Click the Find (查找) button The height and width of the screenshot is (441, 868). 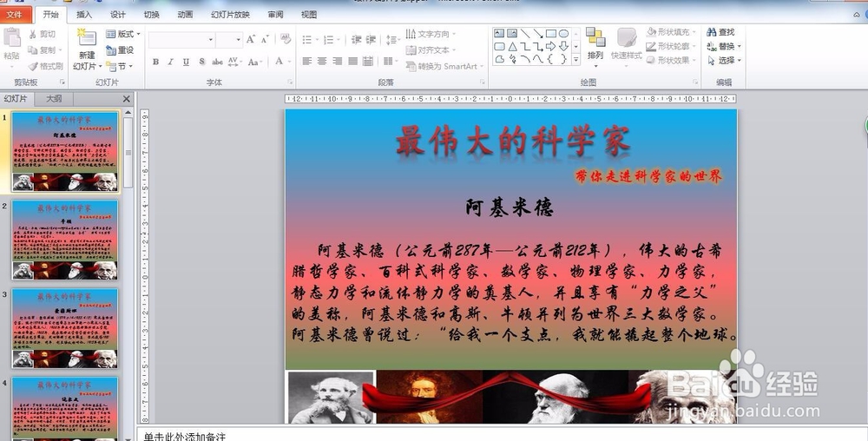click(720, 32)
